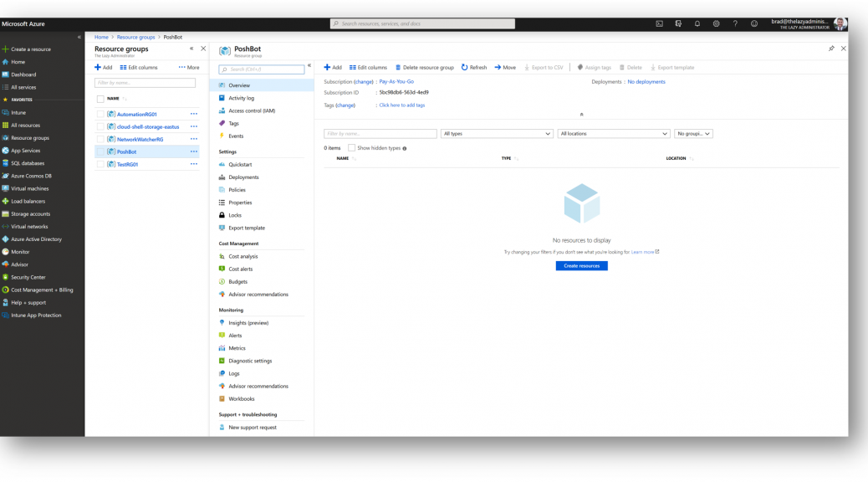Focus the top search resources box
The image size is (868, 482).
422,23
